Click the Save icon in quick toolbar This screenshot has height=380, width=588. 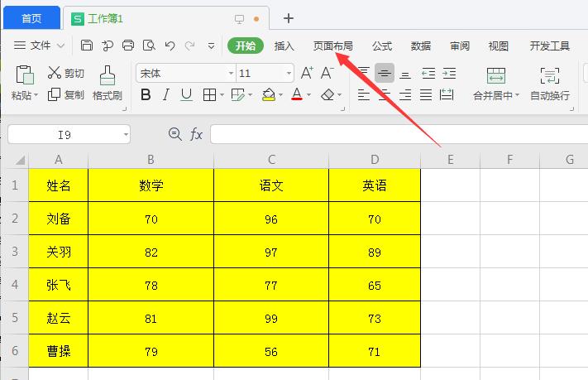[87, 46]
